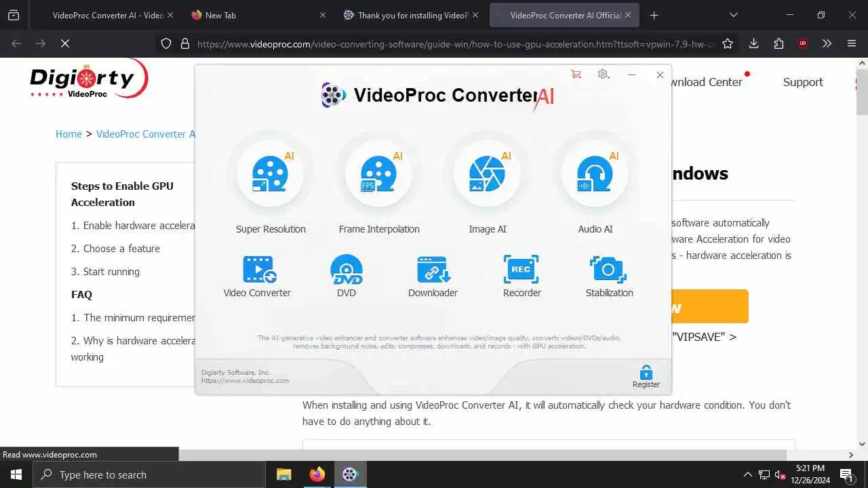Open Firefox application hamburger menu
The width and height of the screenshot is (868, 488).
tap(852, 43)
